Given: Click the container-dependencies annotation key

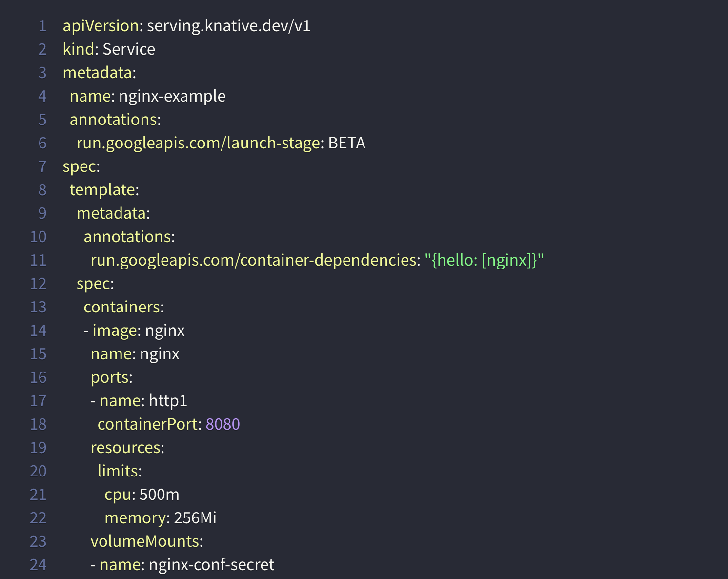Looking at the screenshot, I should pyautogui.click(x=253, y=260).
